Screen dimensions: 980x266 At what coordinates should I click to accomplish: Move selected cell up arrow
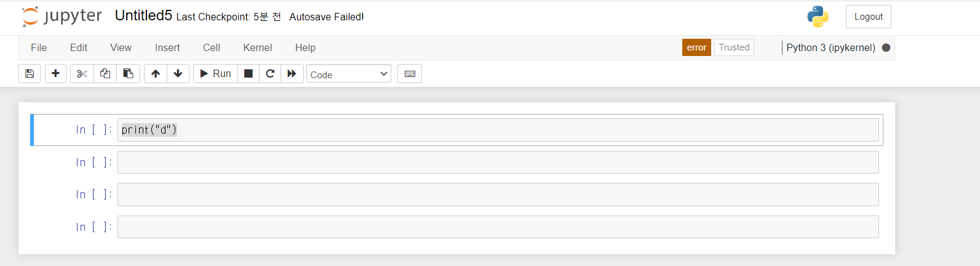[156, 74]
